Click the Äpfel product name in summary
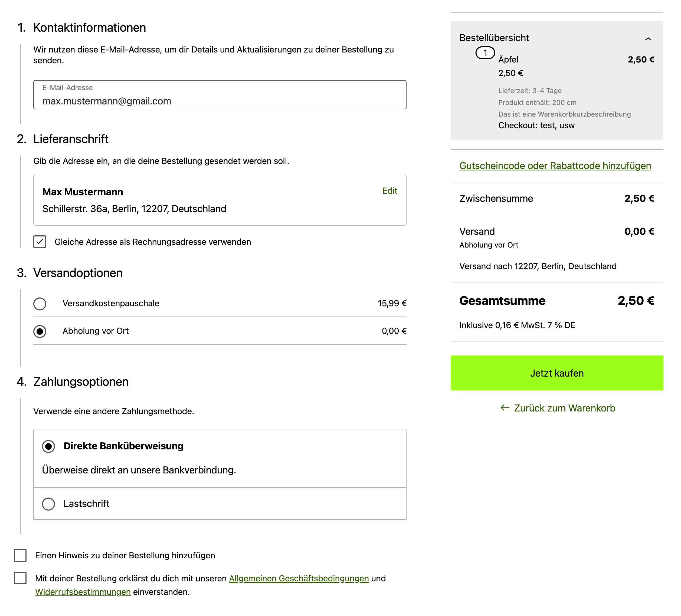 pyautogui.click(x=508, y=60)
